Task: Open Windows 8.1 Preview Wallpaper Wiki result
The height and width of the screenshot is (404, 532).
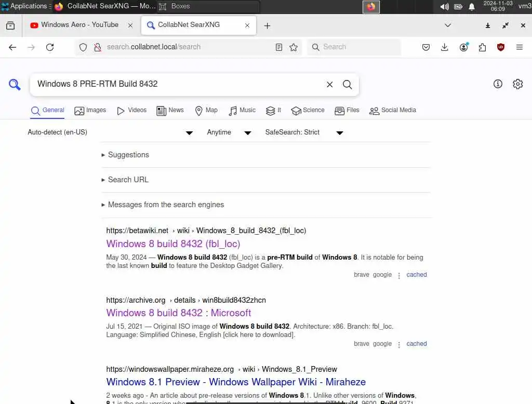Action: pyautogui.click(x=236, y=382)
